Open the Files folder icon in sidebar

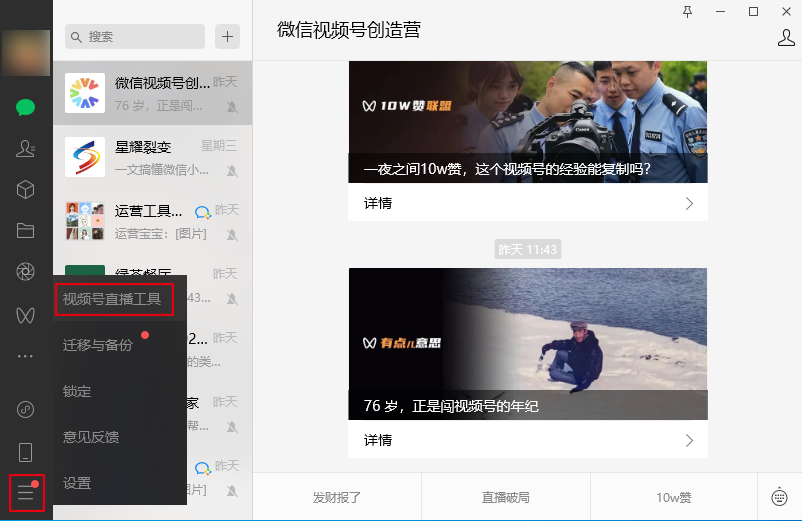click(x=26, y=231)
